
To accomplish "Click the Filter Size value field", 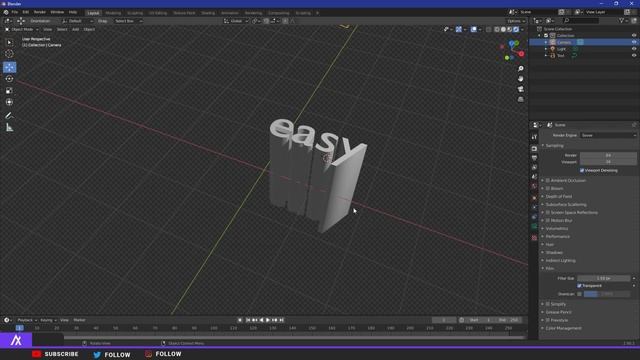I will [604, 278].
